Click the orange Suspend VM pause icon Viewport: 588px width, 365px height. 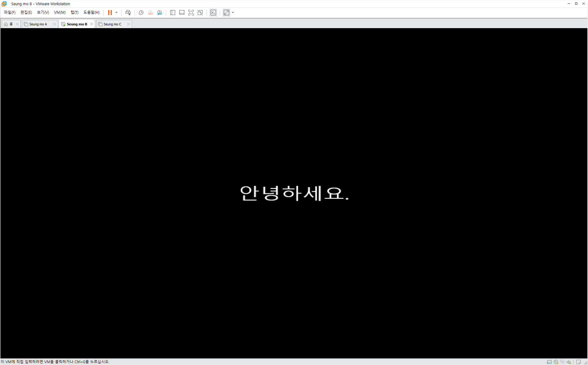(110, 13)
